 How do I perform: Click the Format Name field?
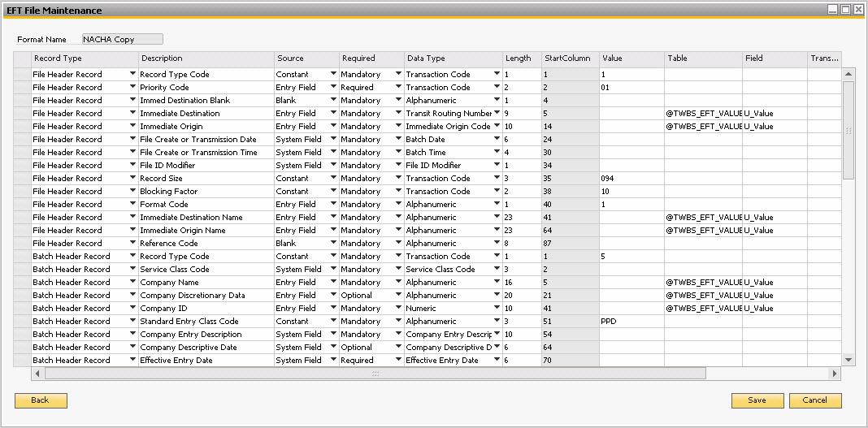pos(123,39)
